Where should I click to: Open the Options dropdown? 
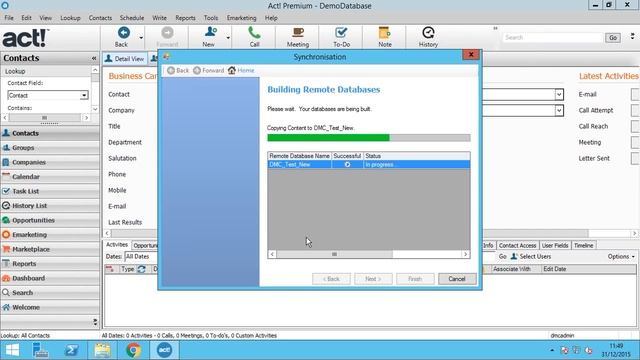pyautogui.click(x=621, y=256)
